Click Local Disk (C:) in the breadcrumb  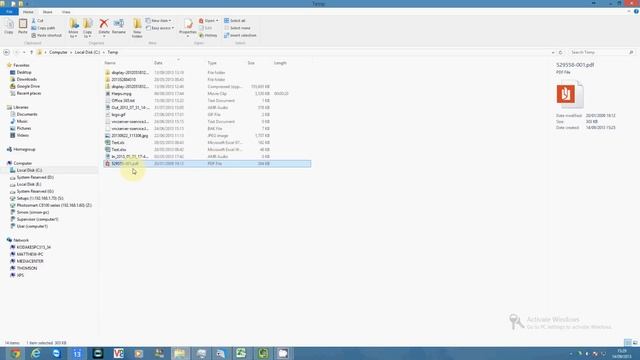pyautogui.click(x=87, y=52)
